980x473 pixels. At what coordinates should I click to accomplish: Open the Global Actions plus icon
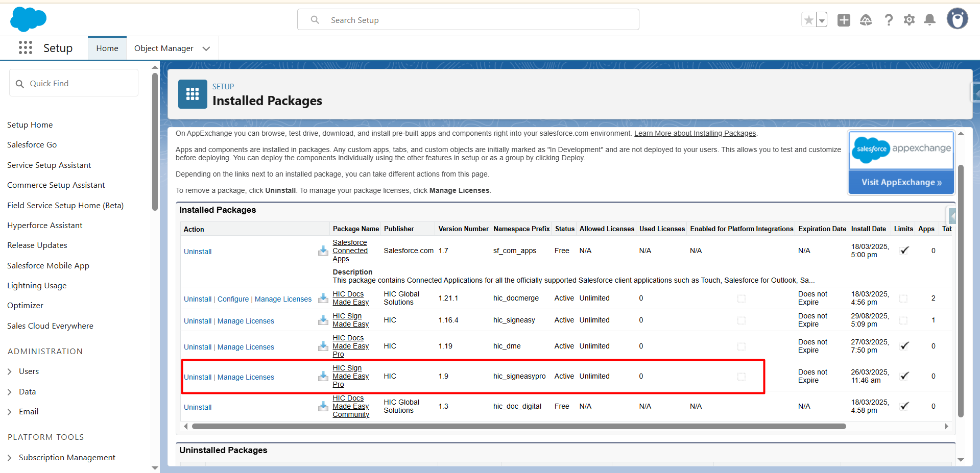[844, 20]
